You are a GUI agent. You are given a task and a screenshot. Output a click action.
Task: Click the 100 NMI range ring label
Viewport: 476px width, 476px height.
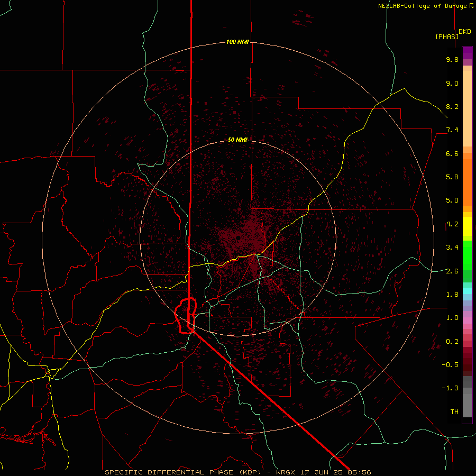tap(237, 42)
